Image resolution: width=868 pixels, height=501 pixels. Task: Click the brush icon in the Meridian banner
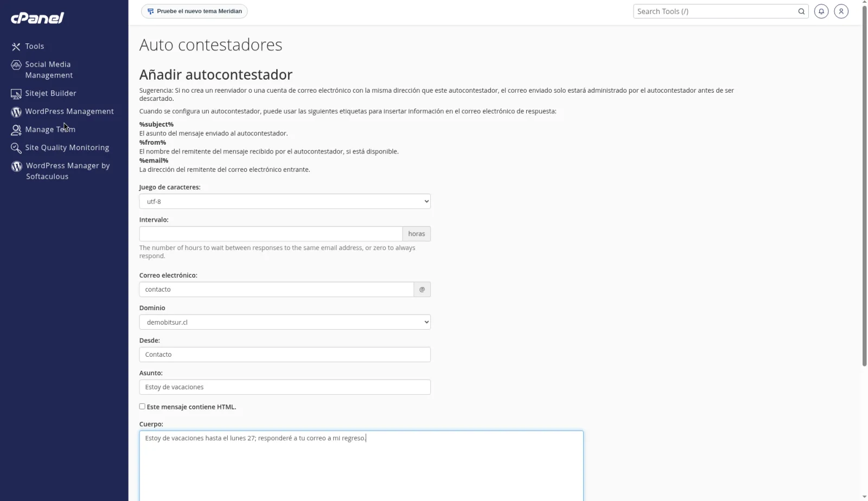pos(151,11)
